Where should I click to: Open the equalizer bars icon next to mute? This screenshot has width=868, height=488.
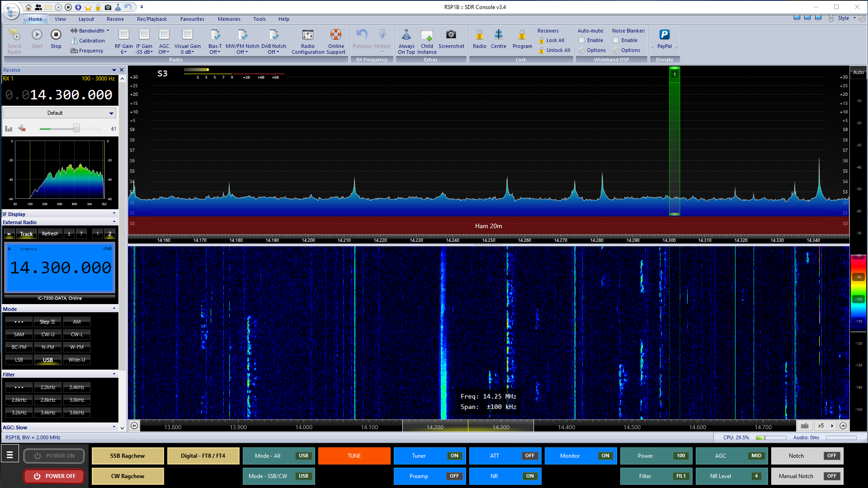coord(9,129)
